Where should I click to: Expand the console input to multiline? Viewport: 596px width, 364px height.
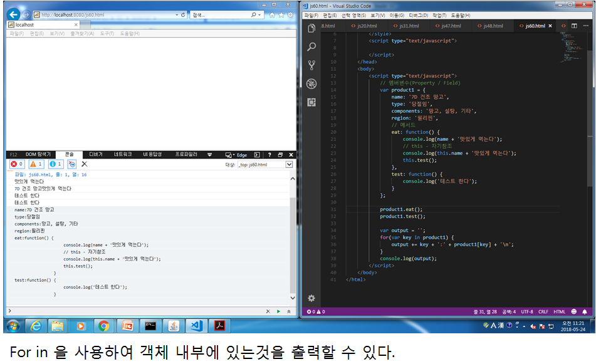[289, 311]
